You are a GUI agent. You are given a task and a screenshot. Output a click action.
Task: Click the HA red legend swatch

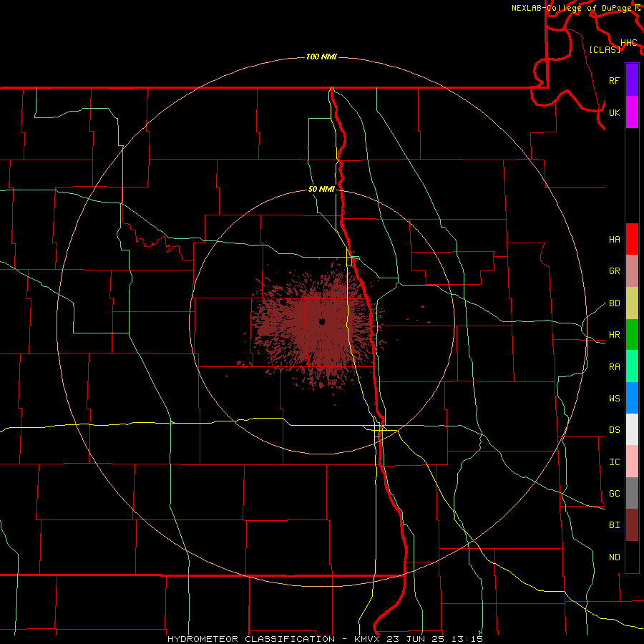point(632,239)
